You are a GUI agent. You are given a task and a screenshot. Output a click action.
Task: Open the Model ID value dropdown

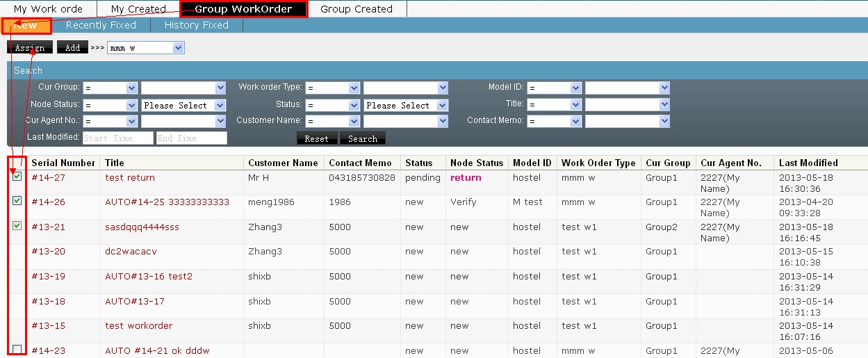click(627, 88)
